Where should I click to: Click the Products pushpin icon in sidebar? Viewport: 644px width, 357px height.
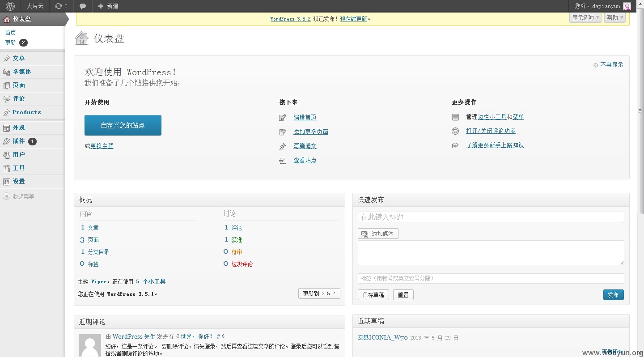[6, 112]
